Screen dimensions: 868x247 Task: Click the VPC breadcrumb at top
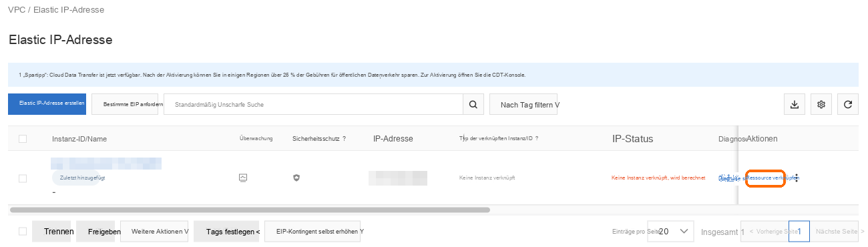17,10
